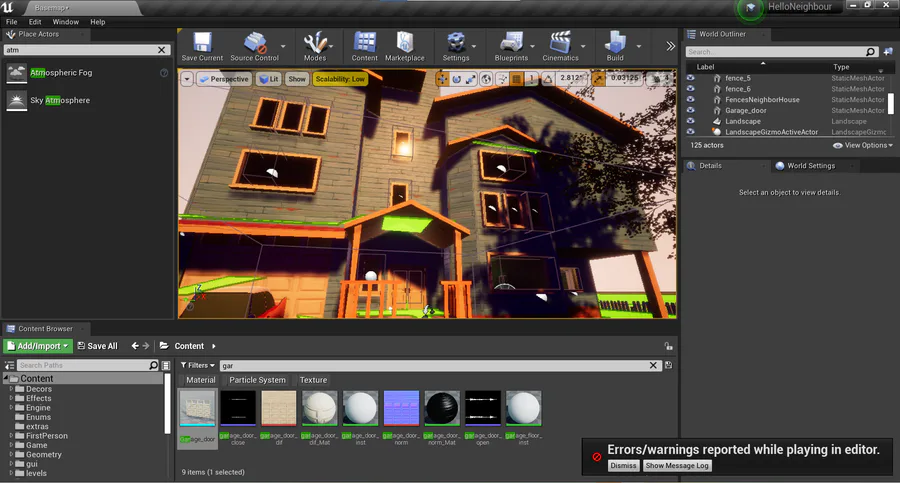900x483 pixels.
Task: Open the File menu
Action: 11,22
